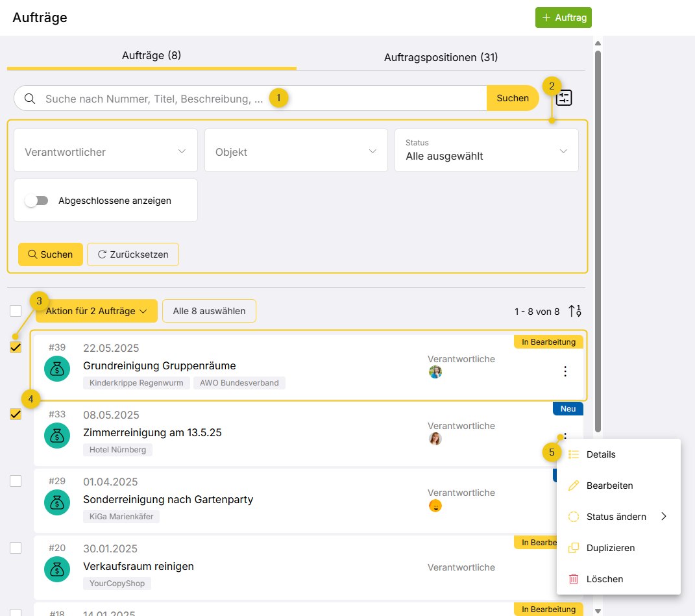Click money bag icon of order #29

(x=57, y=502)
